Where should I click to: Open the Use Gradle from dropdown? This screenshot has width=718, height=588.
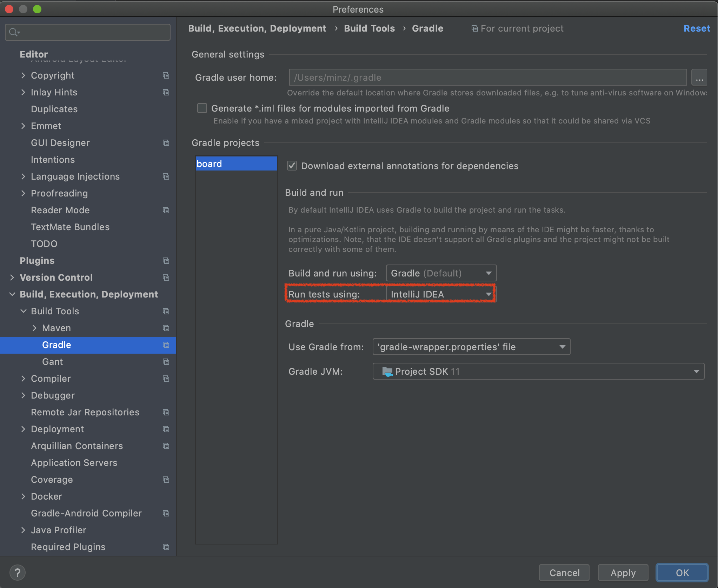click(471, 347)
